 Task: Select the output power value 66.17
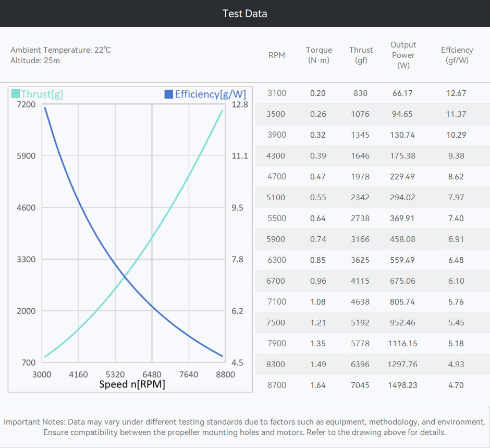click(x=402, y=93)
